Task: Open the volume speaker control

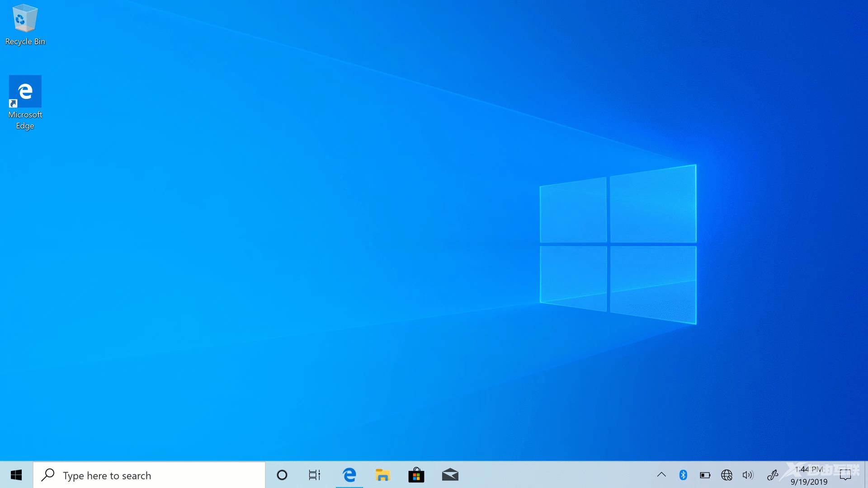Action: (x=748, y=475)
